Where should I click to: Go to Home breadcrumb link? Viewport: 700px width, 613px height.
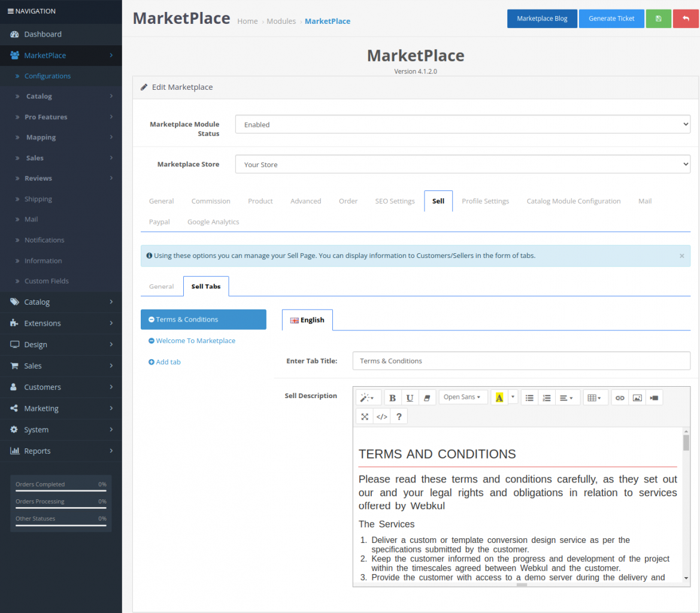coord(247,22)
